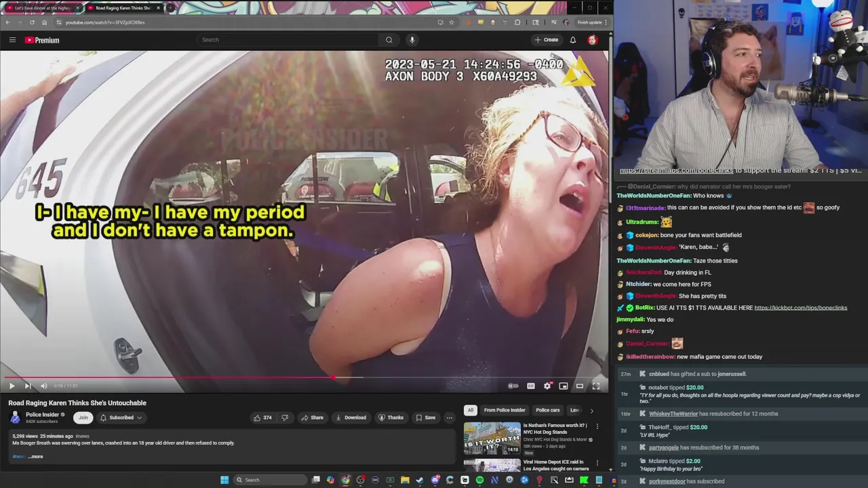Open video player settings gear
Screen dimensions: 868x488
(x=547, y=386)
